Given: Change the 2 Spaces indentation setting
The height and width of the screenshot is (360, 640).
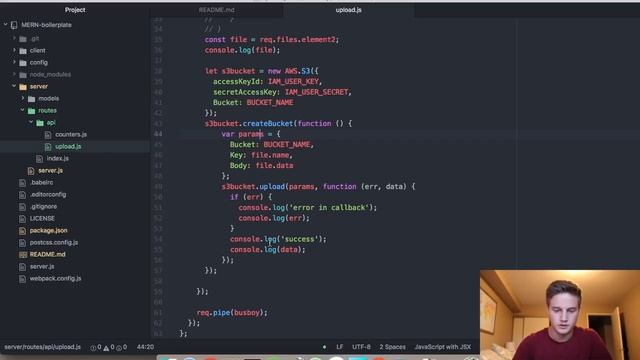Looking at the screenshot, I should (392, 347).
